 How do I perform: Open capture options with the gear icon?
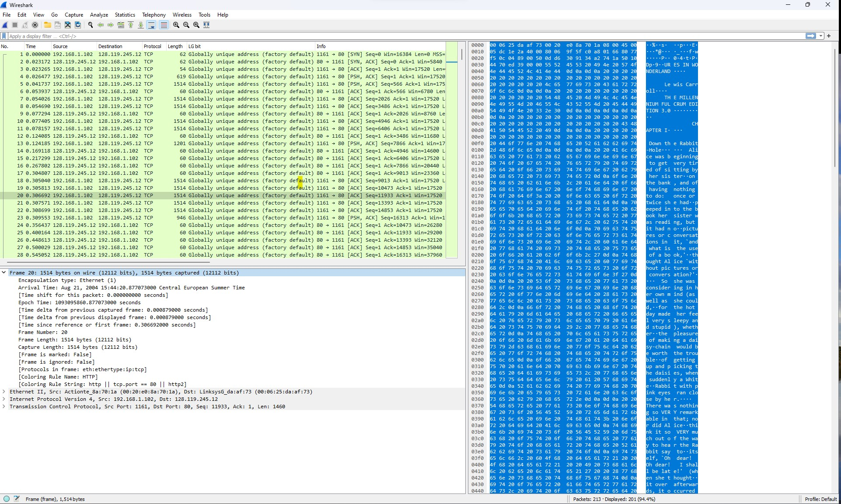(x=35, y=25)
